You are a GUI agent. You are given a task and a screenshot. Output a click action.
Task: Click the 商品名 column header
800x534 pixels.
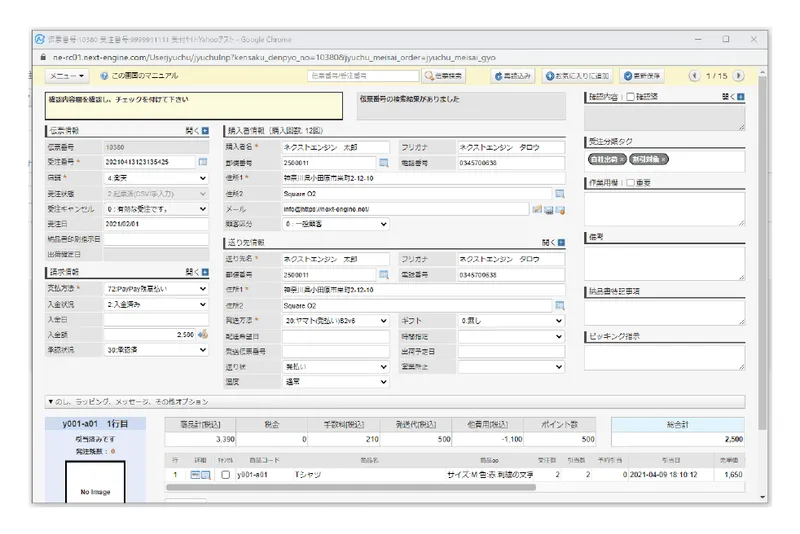pos(369,460)
